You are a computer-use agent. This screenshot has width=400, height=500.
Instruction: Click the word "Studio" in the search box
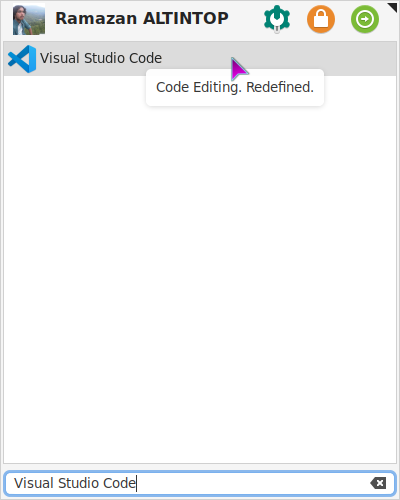coord(79,483)
